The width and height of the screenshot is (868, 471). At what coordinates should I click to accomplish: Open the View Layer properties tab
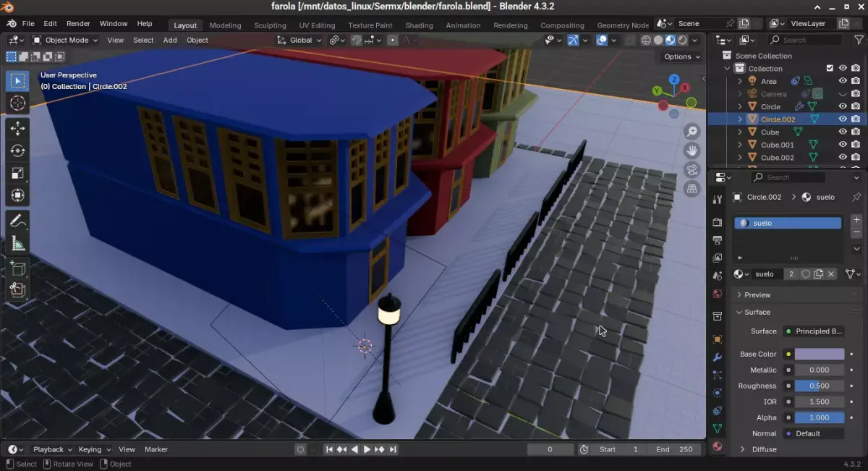718,258
